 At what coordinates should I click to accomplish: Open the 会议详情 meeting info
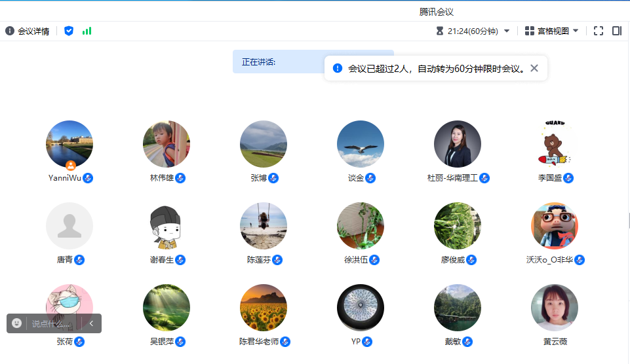click(27, 31)
